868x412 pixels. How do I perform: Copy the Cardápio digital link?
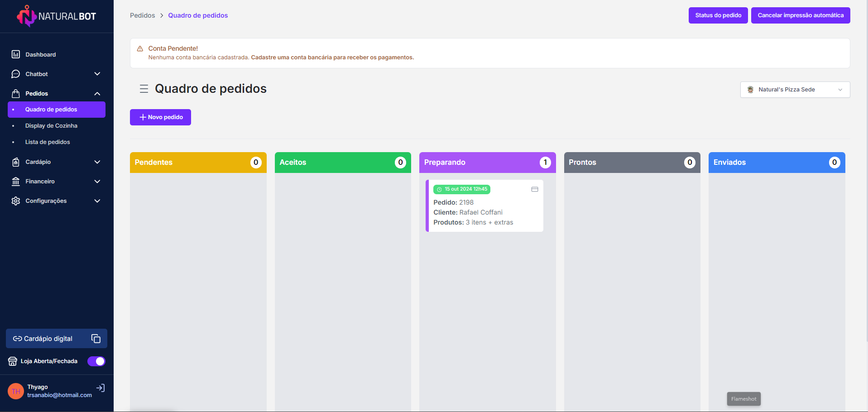[x=96, y=339]
